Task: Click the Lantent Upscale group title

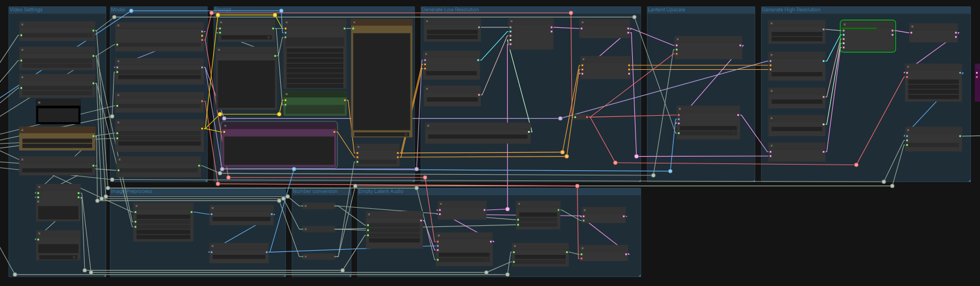Action: (x=666, y=10)
